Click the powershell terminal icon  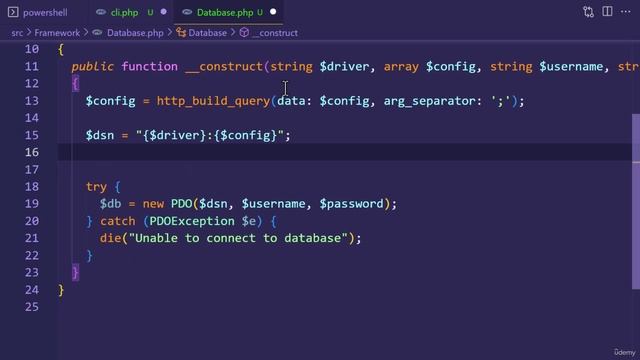point(13,12)
